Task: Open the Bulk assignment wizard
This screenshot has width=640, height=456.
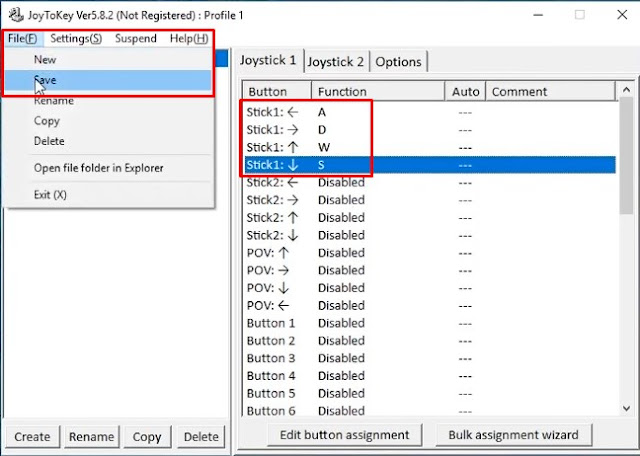Action: pos(513,435)
